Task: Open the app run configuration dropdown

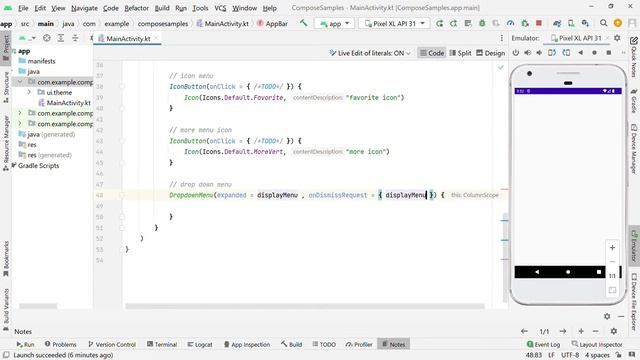Action: (x=335, y=24)
